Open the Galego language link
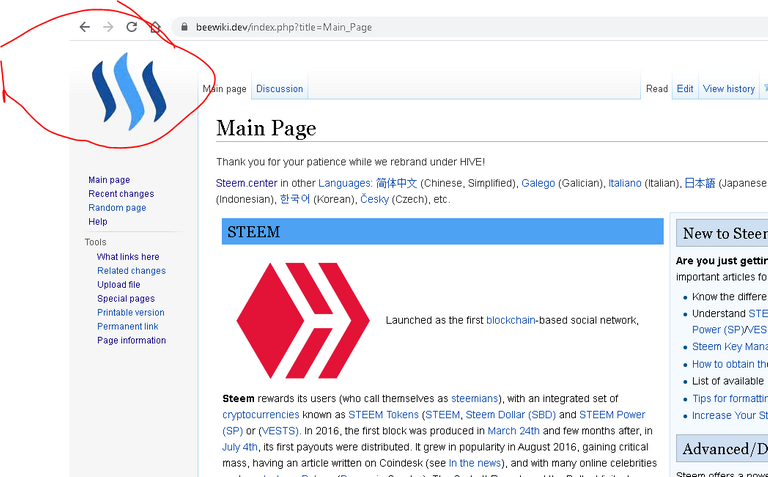 point(538,183)
